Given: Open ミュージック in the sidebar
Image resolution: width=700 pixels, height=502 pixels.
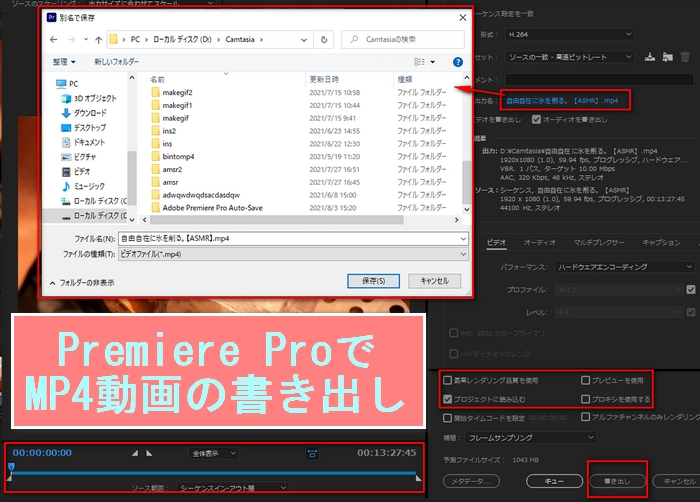Looking at the screenshot, I should [x=83, y=186].
